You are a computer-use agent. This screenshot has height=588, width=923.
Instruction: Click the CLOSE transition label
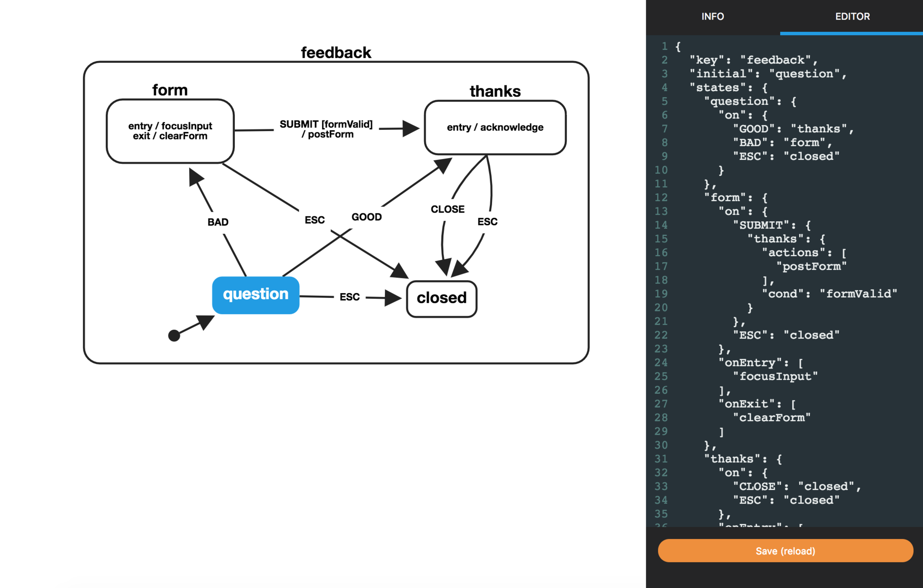(448, 210)
